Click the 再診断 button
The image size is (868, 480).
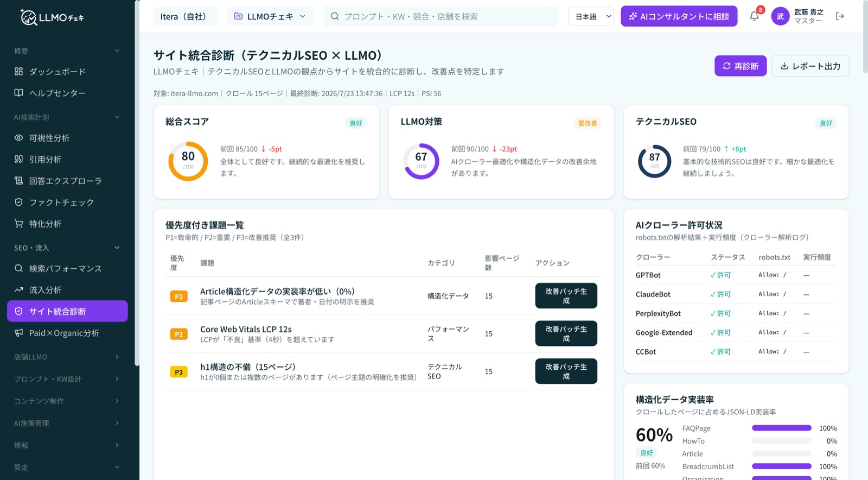tap(741, 66)
